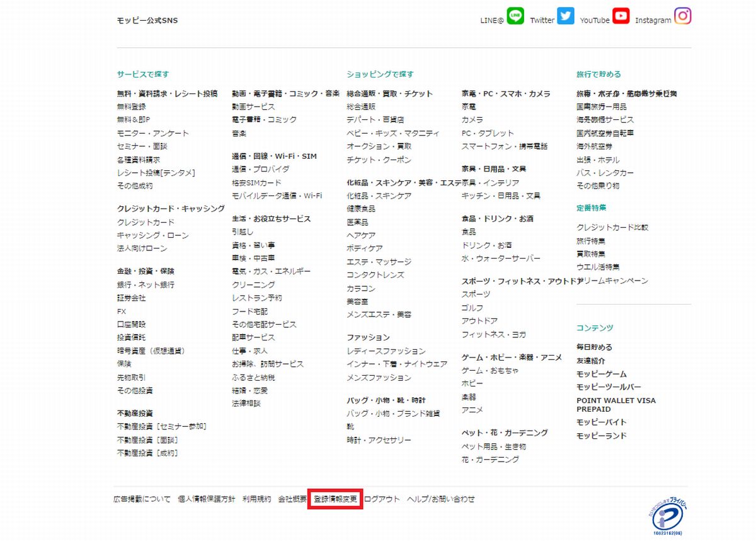Image resolution: width=756 pixels, height=541 pixels.
Task: Open ふるさと納税 service link
Action: 252,377
